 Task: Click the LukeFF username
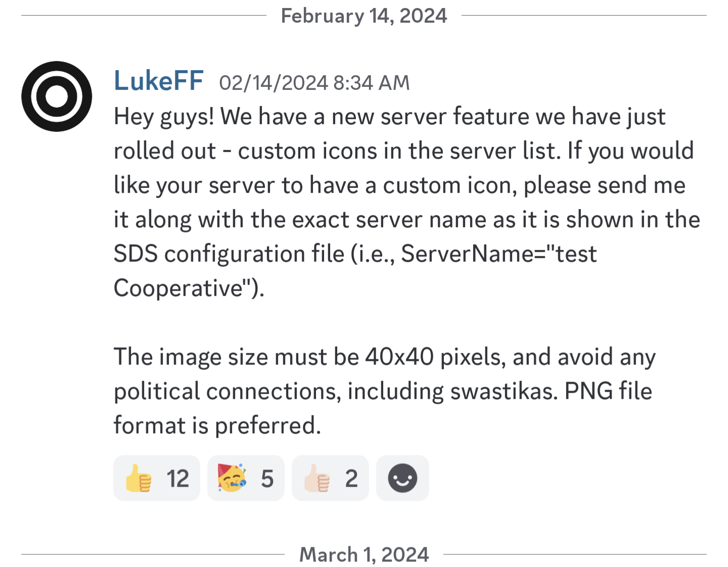click(x=159, y=81)
